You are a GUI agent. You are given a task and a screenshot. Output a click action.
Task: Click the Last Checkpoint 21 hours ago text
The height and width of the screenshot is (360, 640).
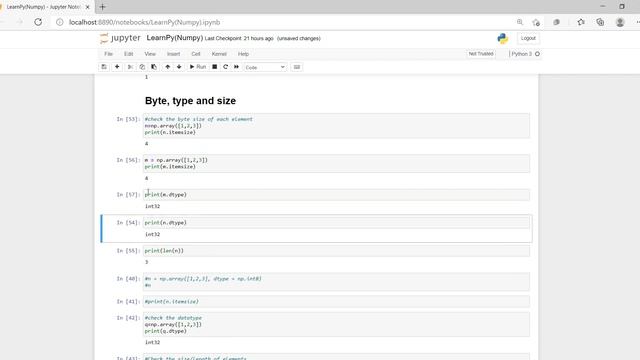point(239,38)
